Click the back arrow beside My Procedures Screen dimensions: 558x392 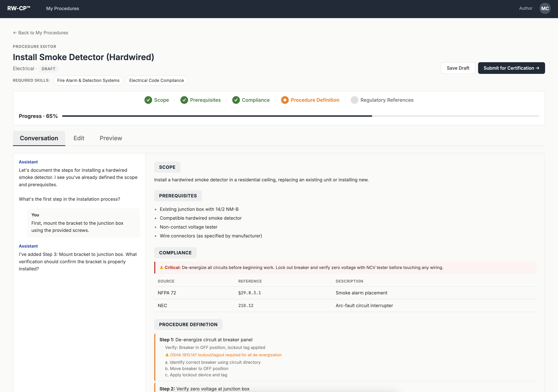[15, 33]
